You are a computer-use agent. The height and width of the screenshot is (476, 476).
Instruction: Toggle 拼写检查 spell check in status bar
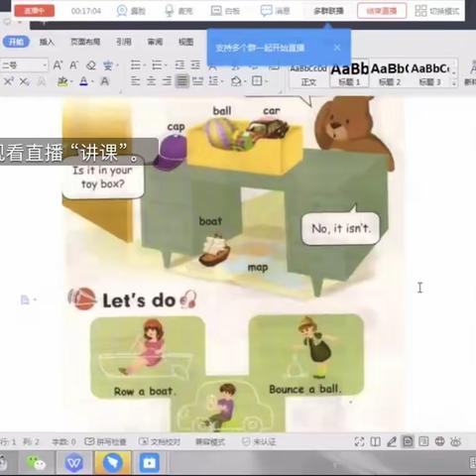[x=105, y=441]
